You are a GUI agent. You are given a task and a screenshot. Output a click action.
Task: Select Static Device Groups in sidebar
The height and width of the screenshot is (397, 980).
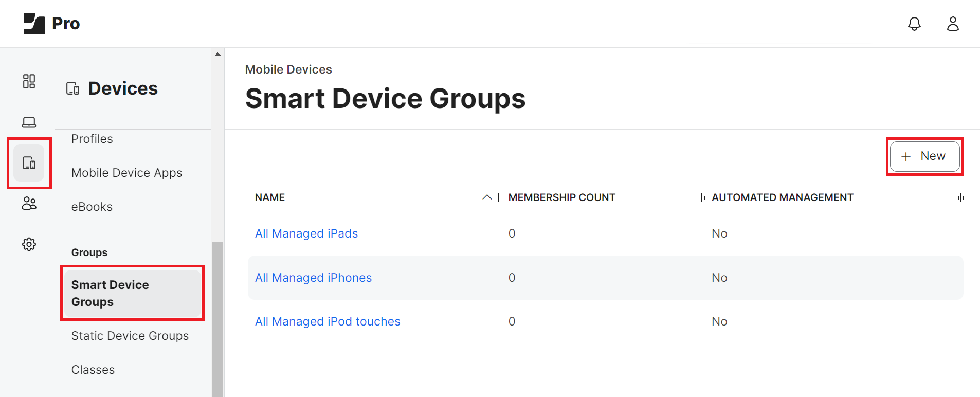point(130,336)
